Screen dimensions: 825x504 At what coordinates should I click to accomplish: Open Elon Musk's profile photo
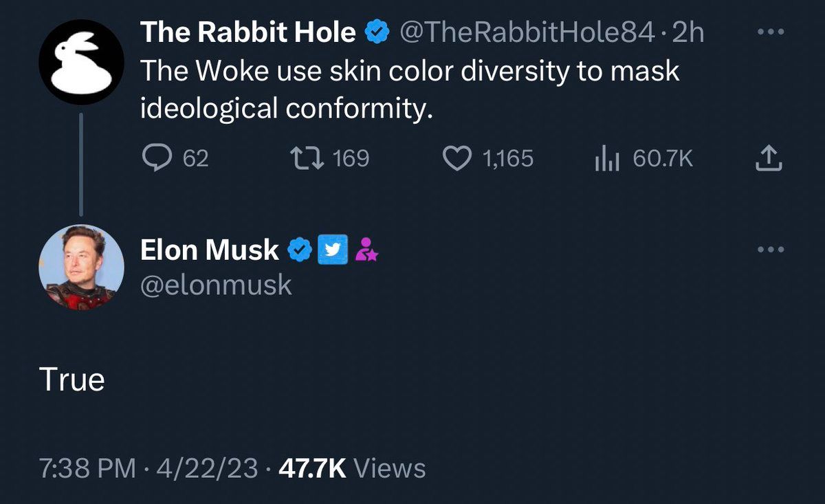tap(81, 267)
